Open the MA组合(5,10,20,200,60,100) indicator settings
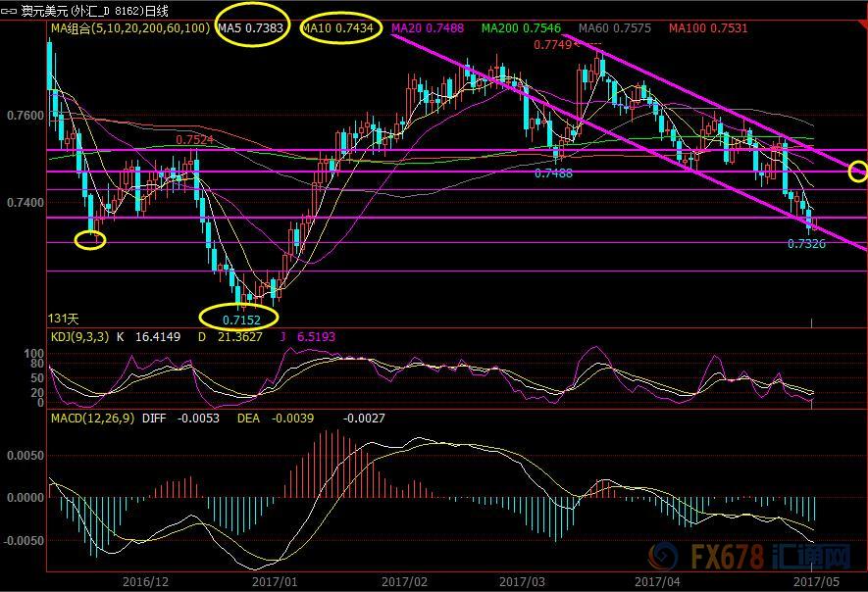The height and width of the screenshot is (592, 868). tap(128, 28)
